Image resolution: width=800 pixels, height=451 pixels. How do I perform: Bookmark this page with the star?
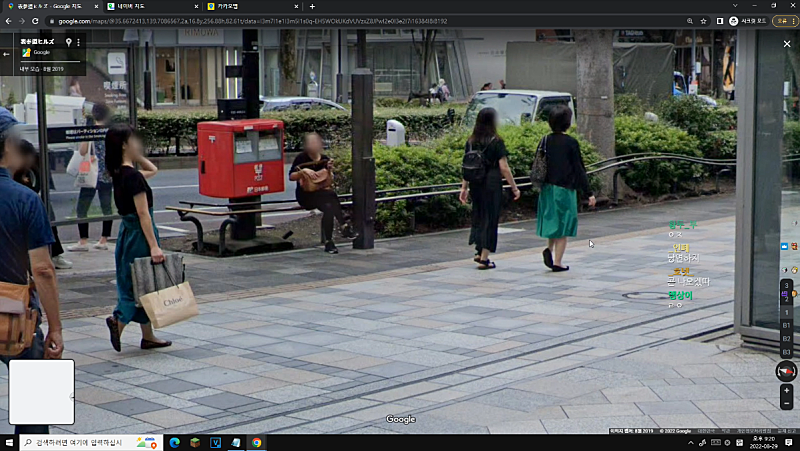tap(704, 21)
